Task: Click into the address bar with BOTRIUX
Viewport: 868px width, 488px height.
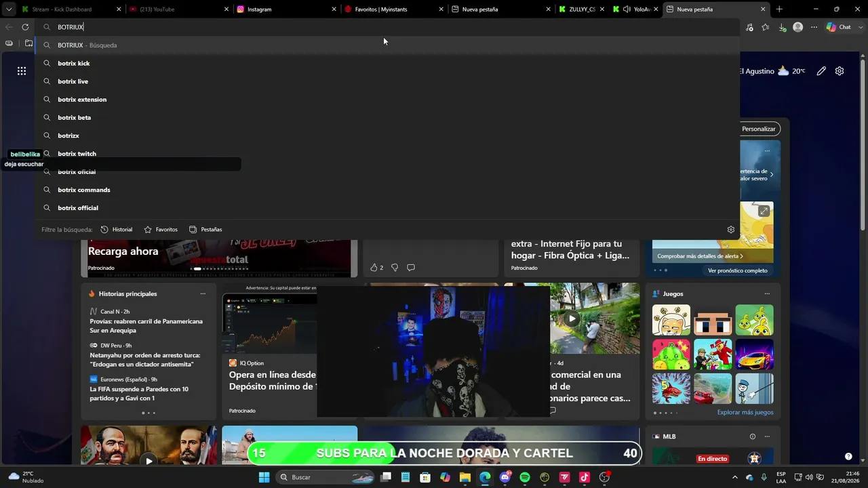Action: (387, 27)
